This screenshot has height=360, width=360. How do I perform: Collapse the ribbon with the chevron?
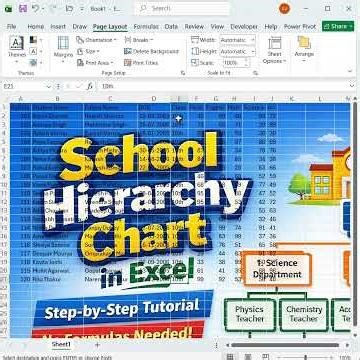click(x=350, y=71)
